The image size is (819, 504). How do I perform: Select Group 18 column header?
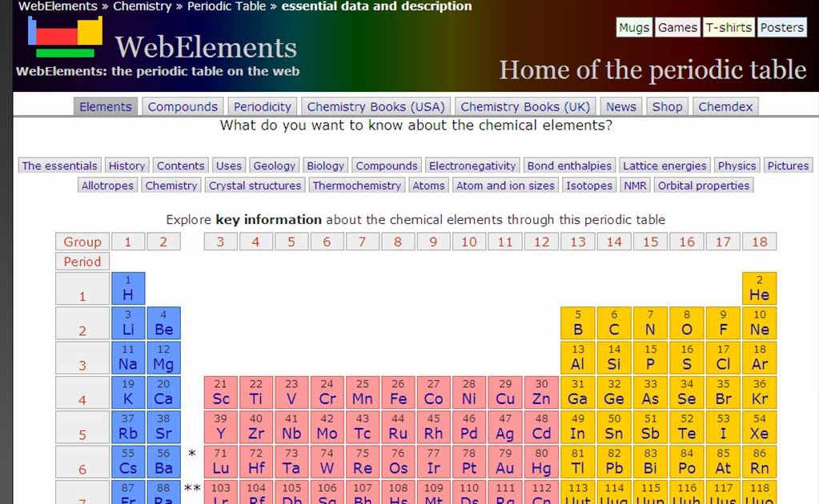point(760,242)
